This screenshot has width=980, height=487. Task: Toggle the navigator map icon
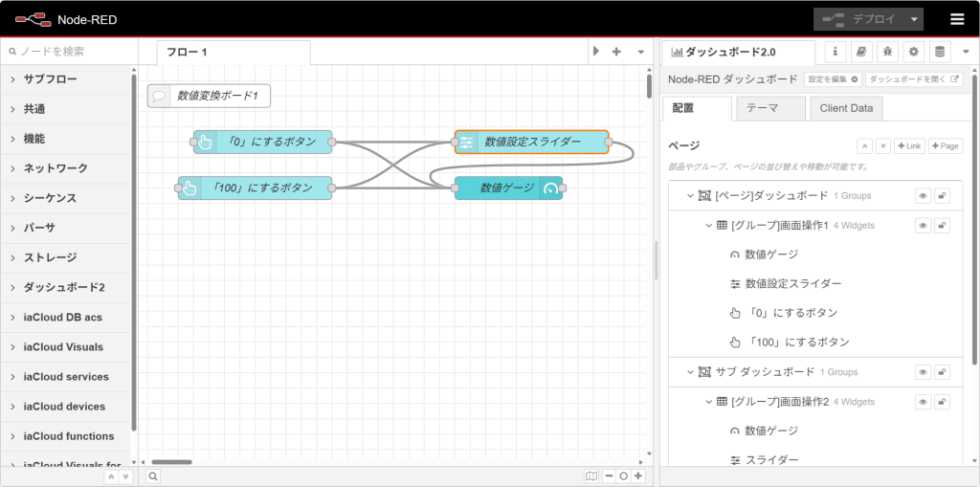[591, 476]
